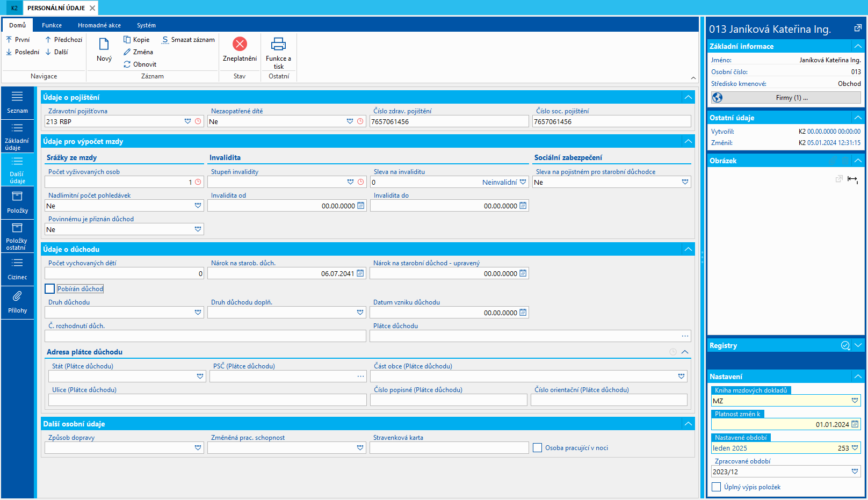Screen dimensions: 868x500
Task: Collapse the Údaje o pojištění section
Action: pos(688,97)
